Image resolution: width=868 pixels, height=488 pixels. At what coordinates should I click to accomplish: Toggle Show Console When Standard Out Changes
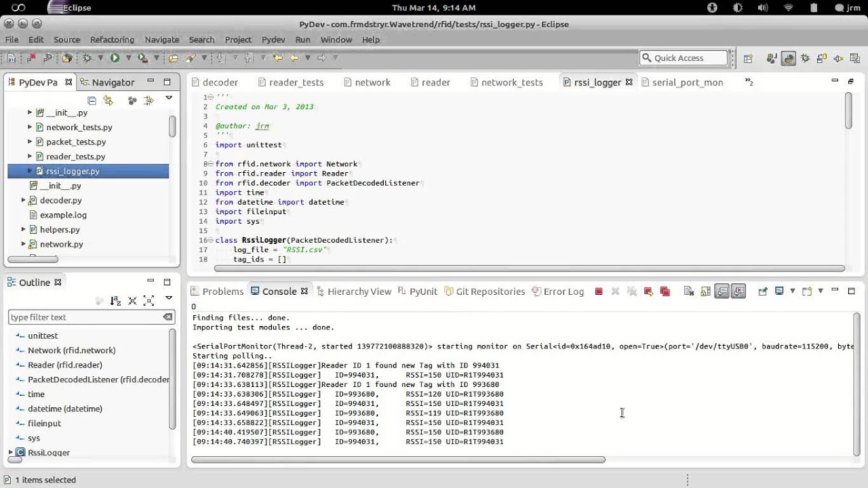(x=722, y=291)
